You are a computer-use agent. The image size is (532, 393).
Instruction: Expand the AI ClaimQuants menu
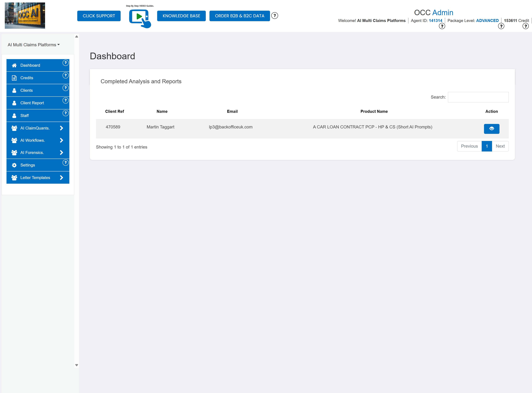pyautogui.click(x=61, y=128)
